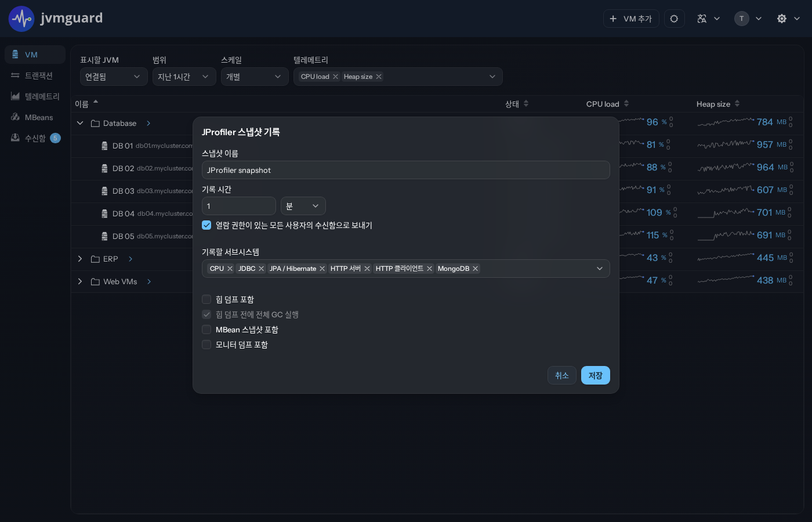The width and height of the screenshot is (812, 522).
Task: Click the Database folder icon
Action: tap(96, 124)
